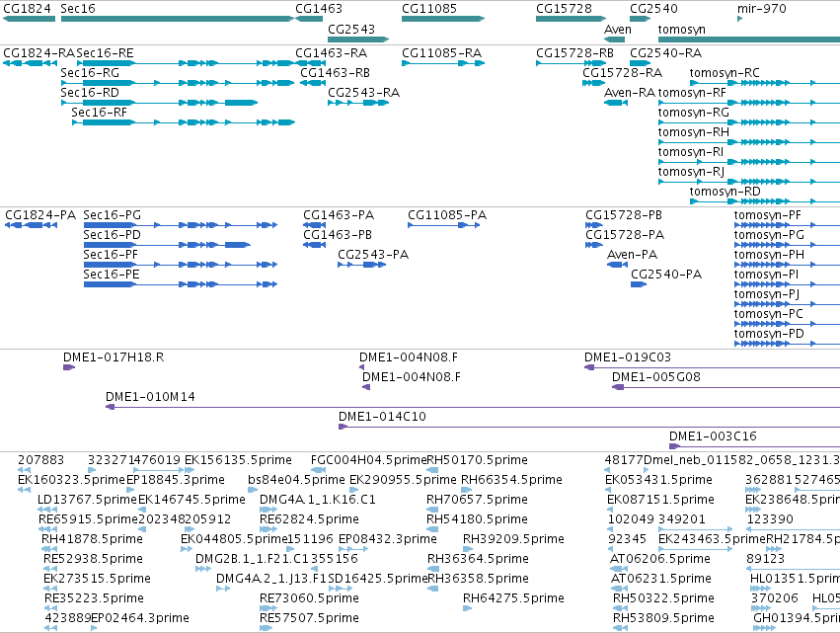Select the DME1-010M14 clone line

point(473,407)
